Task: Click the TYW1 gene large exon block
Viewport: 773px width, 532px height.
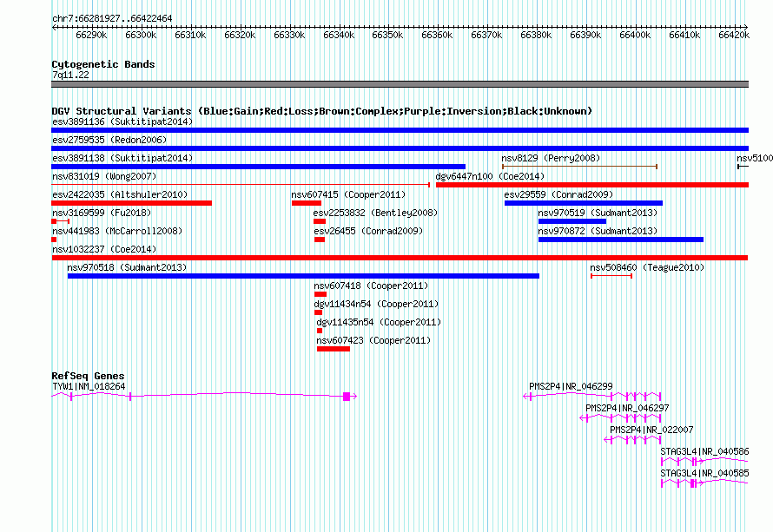Action: pos(347,397)
